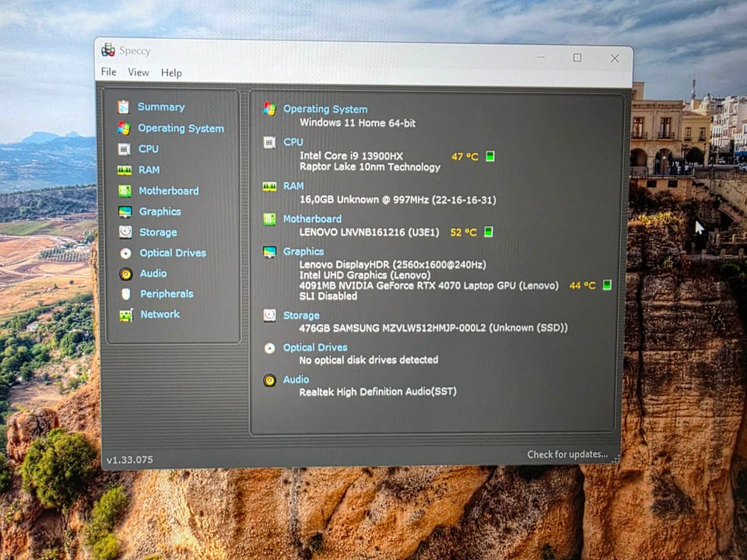Open the View menu
The height and width of the screenshot is (560, 747).
(139, 72)
